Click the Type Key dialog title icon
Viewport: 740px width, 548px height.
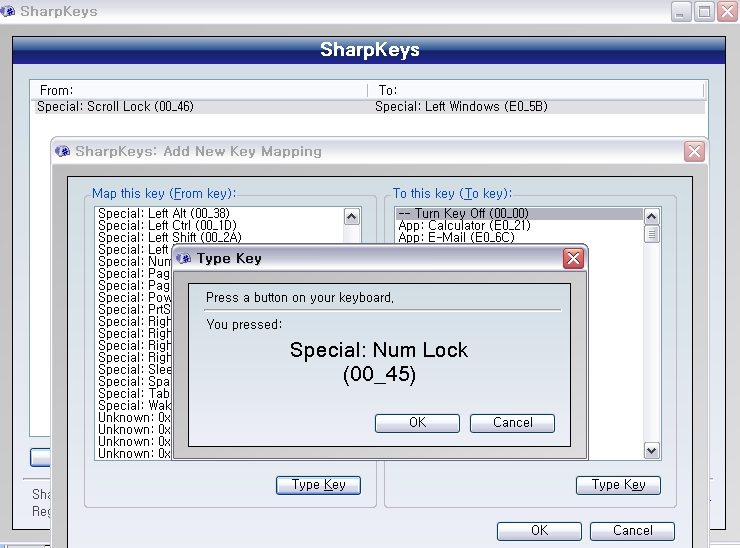(x=184, y=258)
